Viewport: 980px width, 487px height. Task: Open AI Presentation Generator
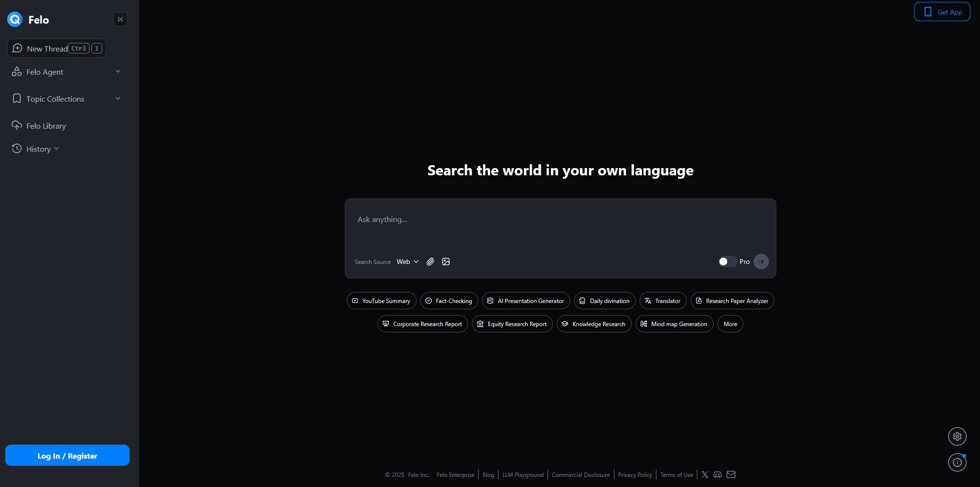pyautogui.click(x=526, y=301)
